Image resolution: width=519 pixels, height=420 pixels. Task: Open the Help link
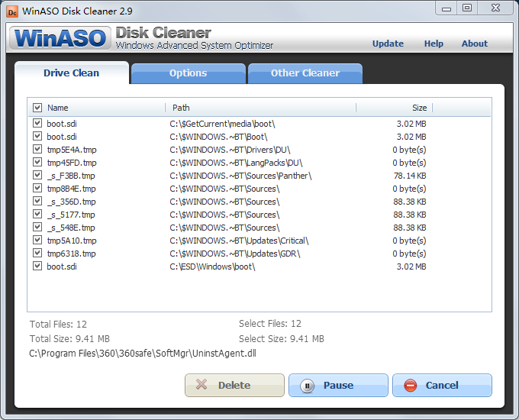[x=434, y=44]
